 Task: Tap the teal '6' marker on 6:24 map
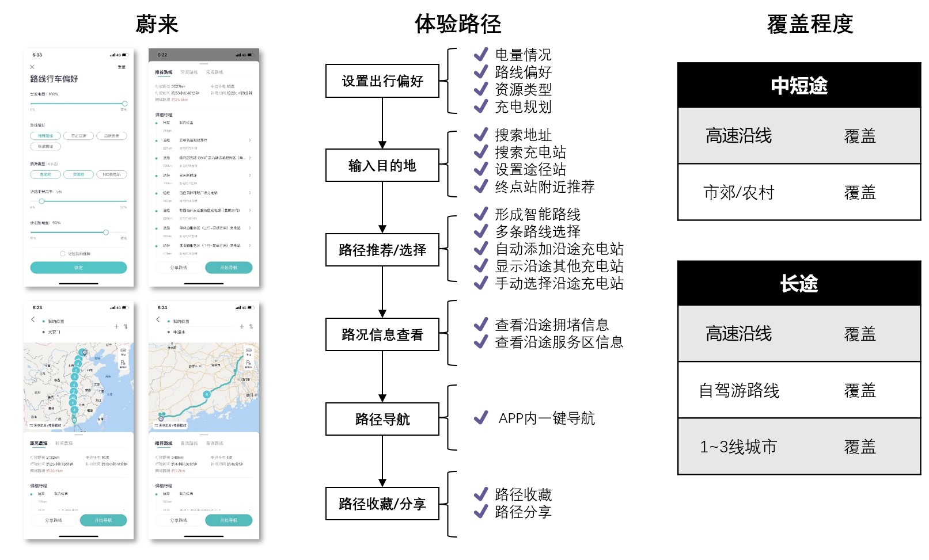click(206, 394)
